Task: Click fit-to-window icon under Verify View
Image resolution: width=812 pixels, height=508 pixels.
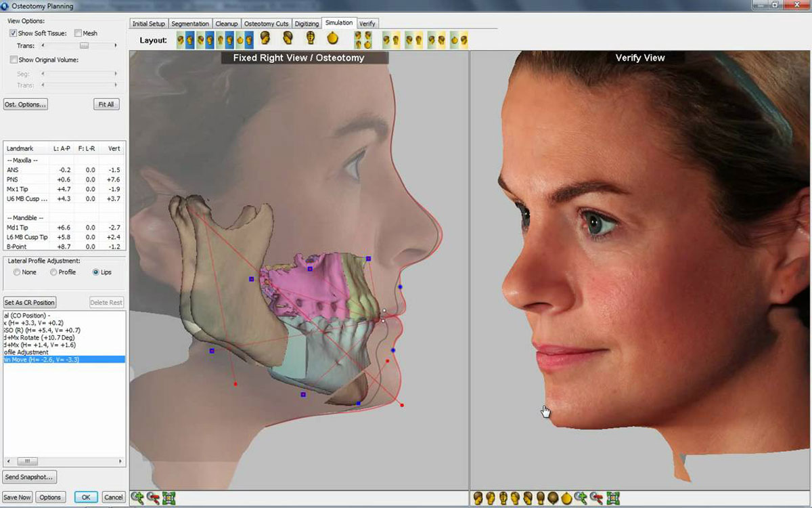Action: [613, 498]
